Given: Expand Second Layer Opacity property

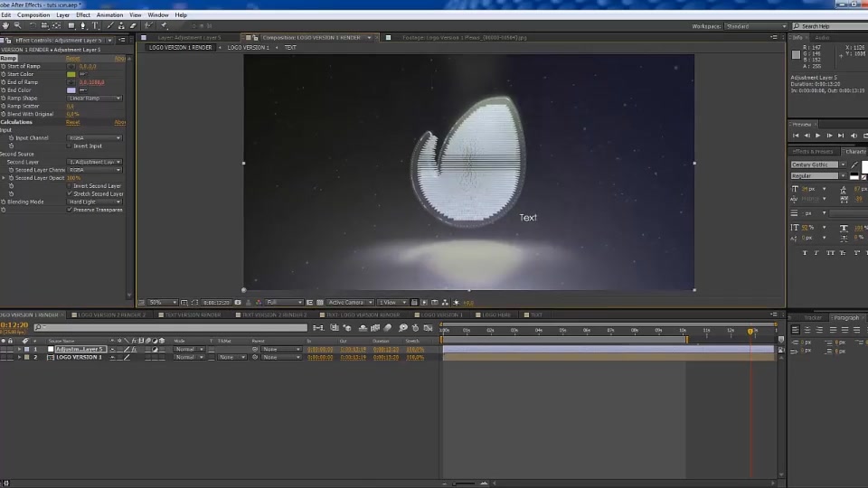Looking at the screenshot, I should [4, 178].
